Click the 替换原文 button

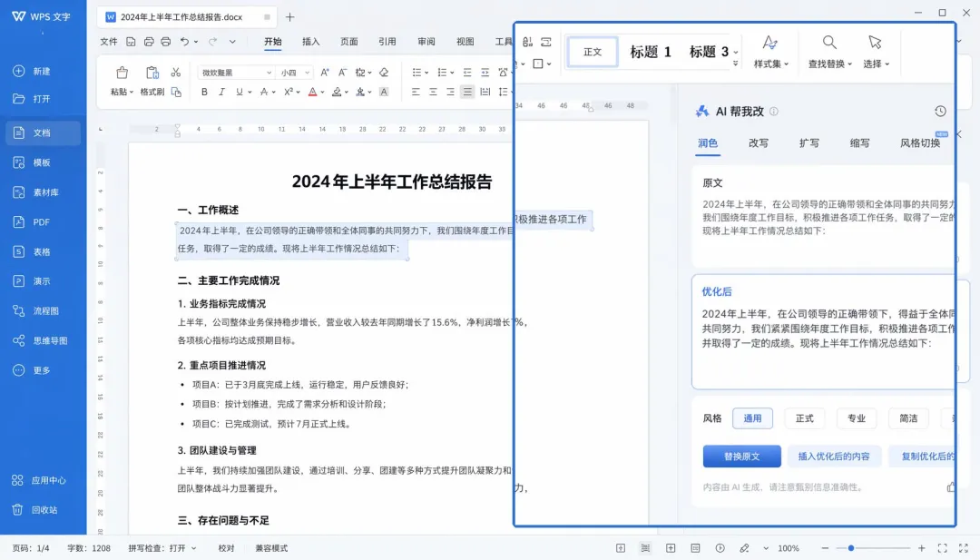pos(742,457)
